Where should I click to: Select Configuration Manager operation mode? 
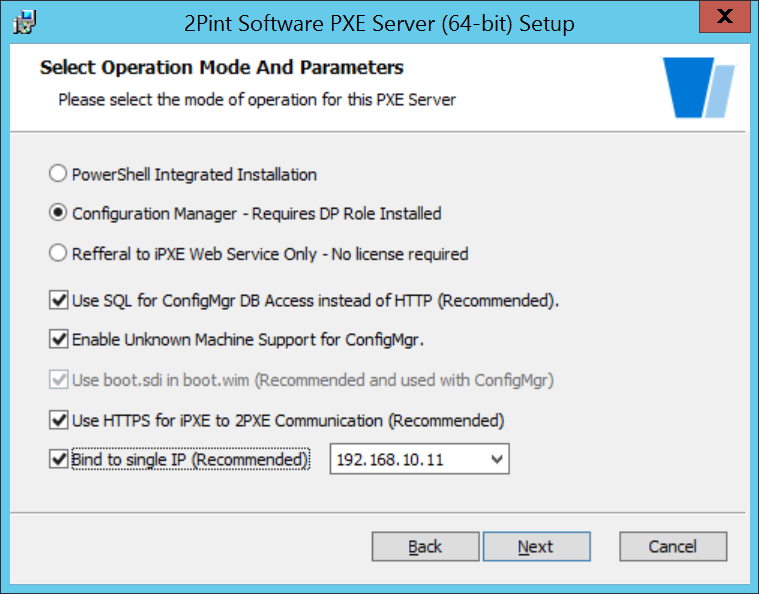click(58, 213)
